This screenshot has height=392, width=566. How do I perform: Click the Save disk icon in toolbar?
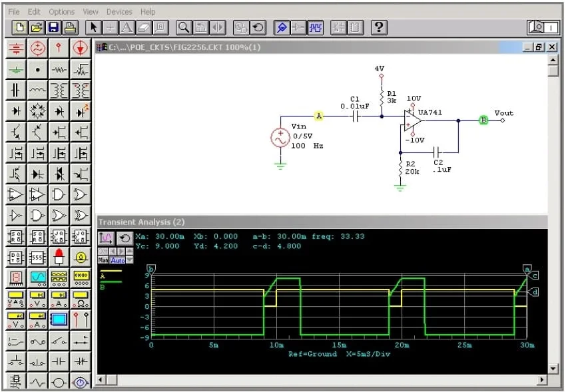(53, 27)
